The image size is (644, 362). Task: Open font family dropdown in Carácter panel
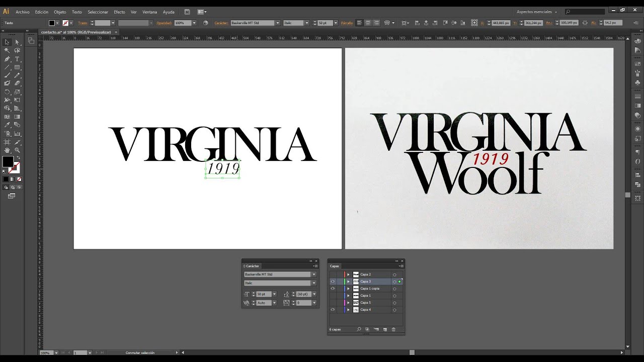click(314, 275)
